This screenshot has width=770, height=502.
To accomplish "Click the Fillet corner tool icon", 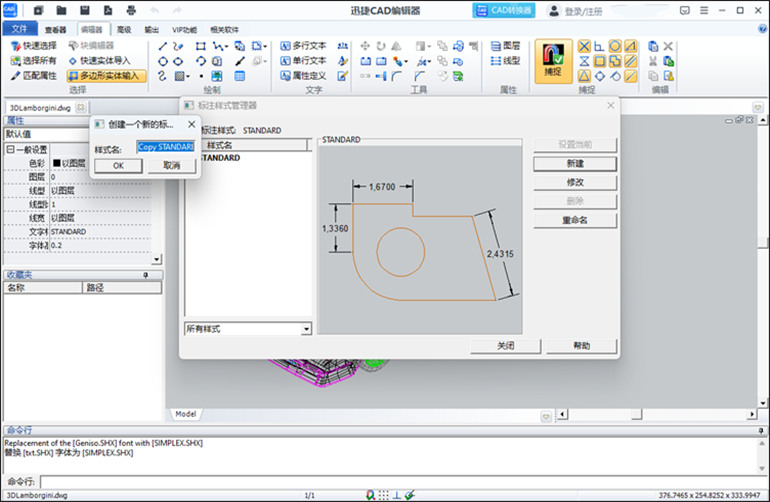I will click(397, 76).
